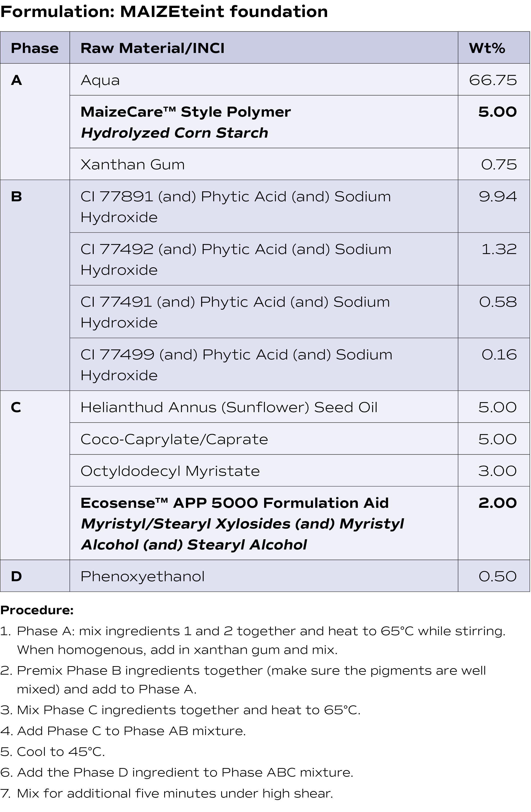The height and width of the screenshot is (812, 531).
Task: Select CI 77891 pigment row
Action: click(x=300, y=206)
